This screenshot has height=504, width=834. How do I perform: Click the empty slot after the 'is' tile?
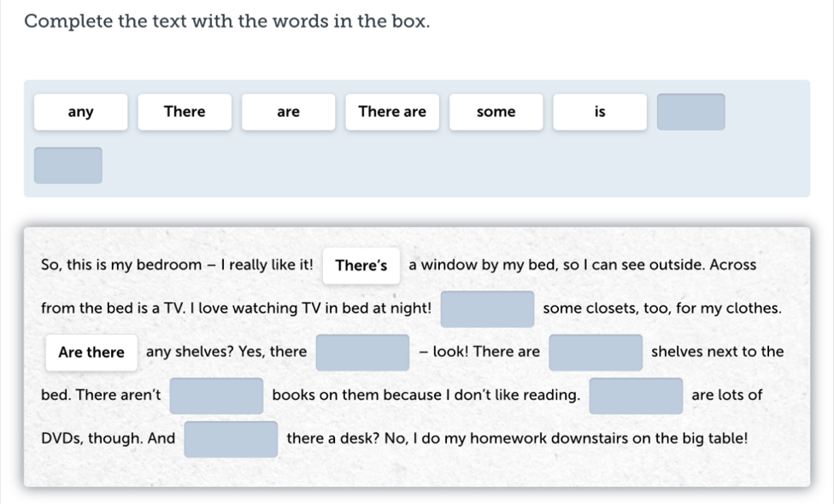click(x=691, y=112)
